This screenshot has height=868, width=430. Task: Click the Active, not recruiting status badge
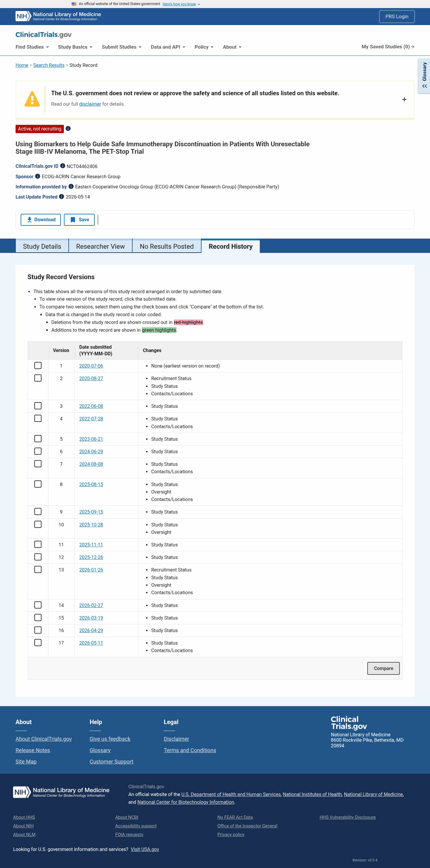point(40,129)
